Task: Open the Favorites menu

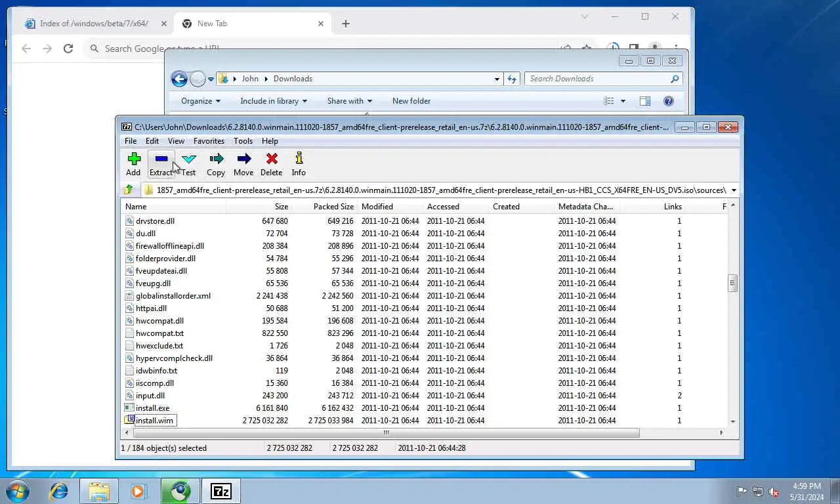Action: 209,141
